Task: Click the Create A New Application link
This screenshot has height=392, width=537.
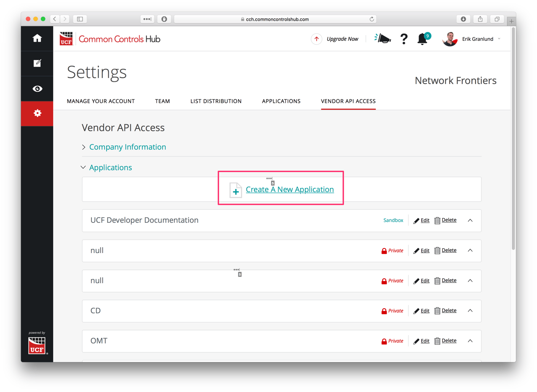Action: coord(289,189)
